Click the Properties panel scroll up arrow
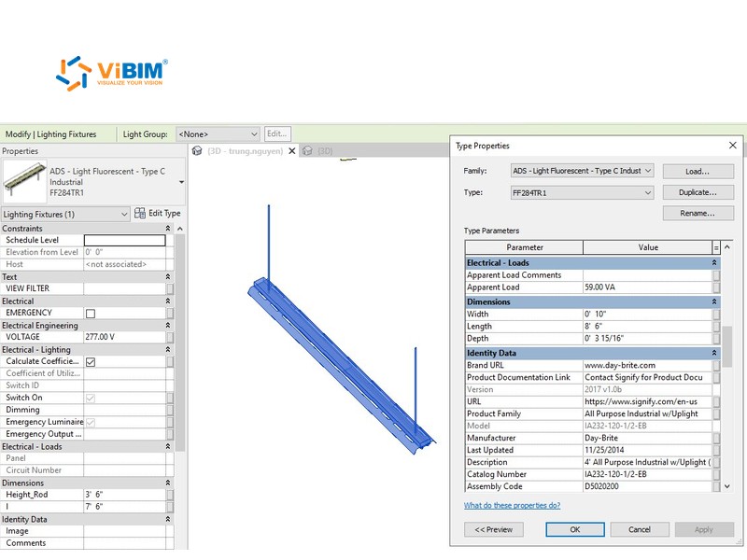This screenshot has width=747, height=560. [x=180, y=229]
